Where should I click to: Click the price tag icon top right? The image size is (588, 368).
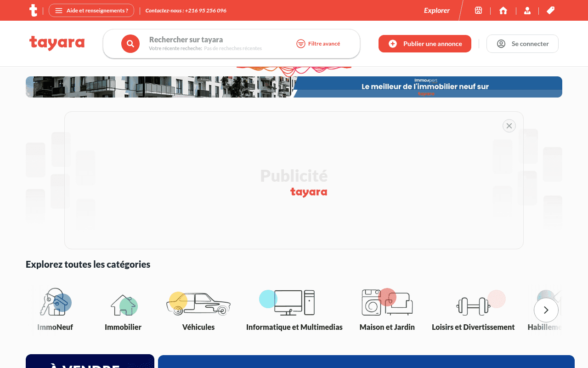click(x=550, y=10)
